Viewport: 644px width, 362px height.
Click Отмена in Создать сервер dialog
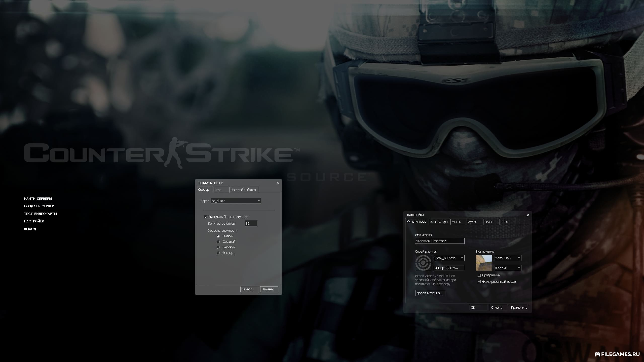(269, 289)
